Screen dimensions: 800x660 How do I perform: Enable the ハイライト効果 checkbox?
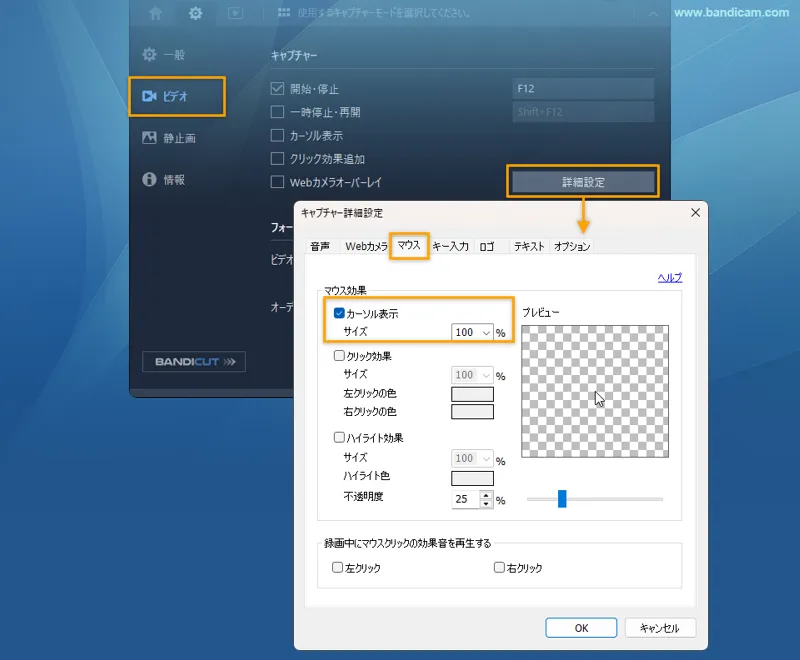tap(339, 437)
